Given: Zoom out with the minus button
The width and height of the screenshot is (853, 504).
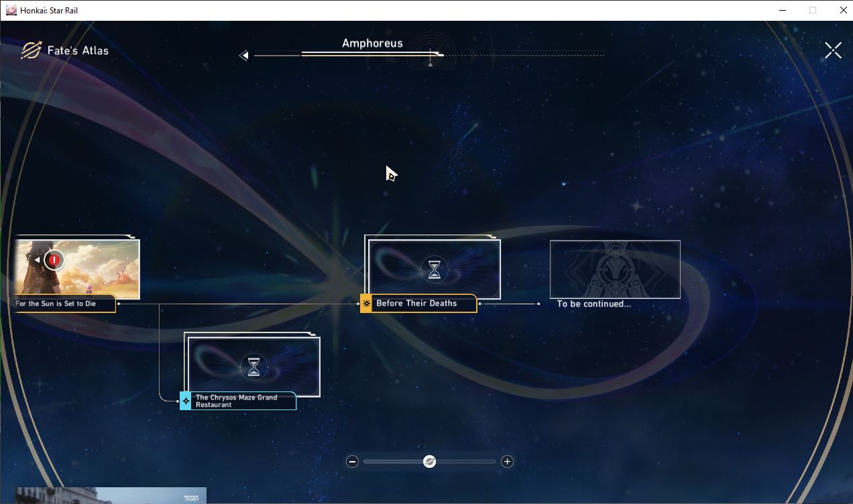Looking at the screenshot, I should 352,461.
